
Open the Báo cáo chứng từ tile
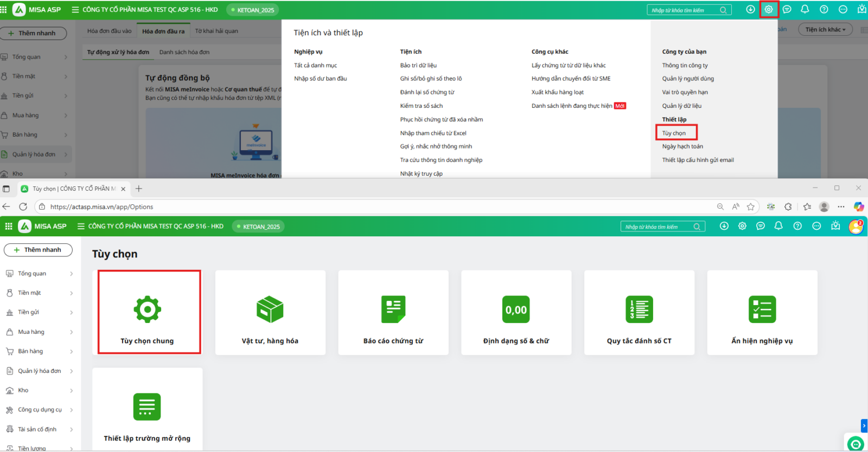393,313
